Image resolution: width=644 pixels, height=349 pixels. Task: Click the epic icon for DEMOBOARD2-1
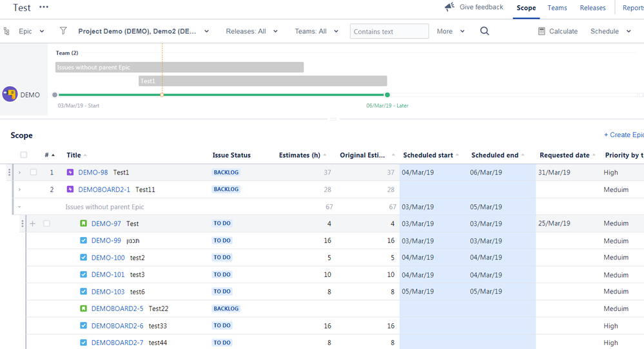70,189
